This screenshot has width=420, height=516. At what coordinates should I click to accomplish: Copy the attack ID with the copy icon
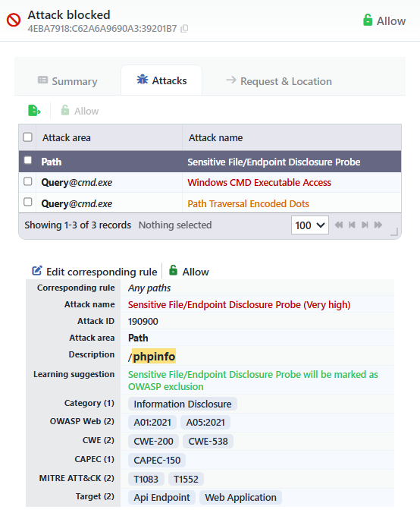184,29
